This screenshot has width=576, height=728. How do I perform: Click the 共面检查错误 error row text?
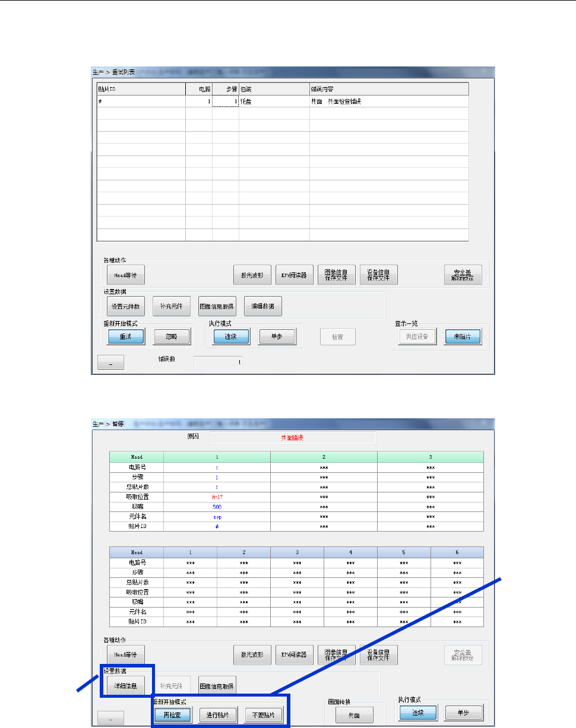click(x=336, y=101)
